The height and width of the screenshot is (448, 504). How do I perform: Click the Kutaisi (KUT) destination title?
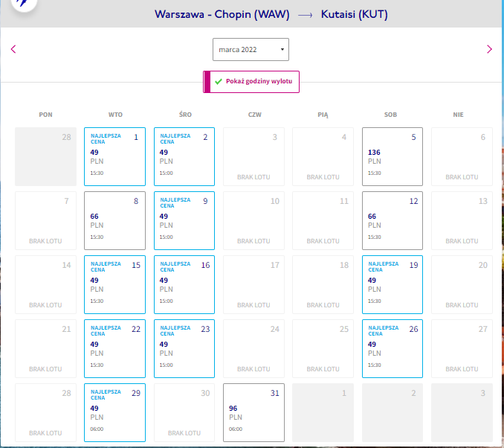pos(355,14)
